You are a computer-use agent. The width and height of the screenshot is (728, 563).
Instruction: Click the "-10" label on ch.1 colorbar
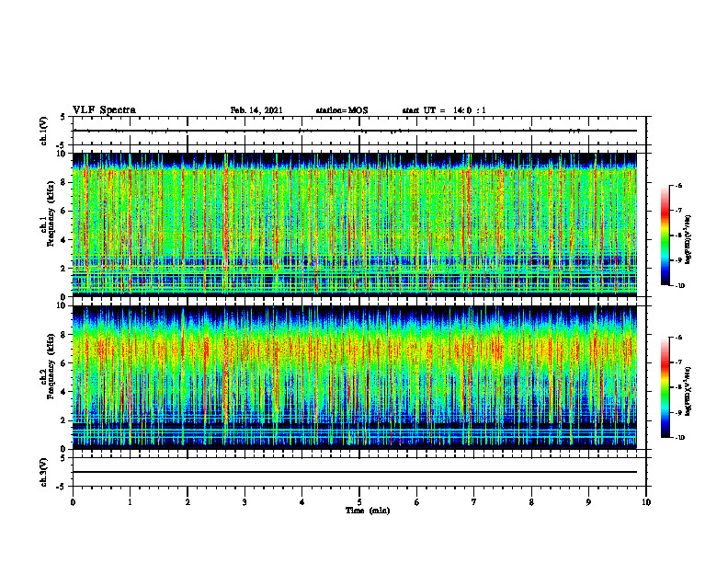pyautogui.click(x=679, y=286)
